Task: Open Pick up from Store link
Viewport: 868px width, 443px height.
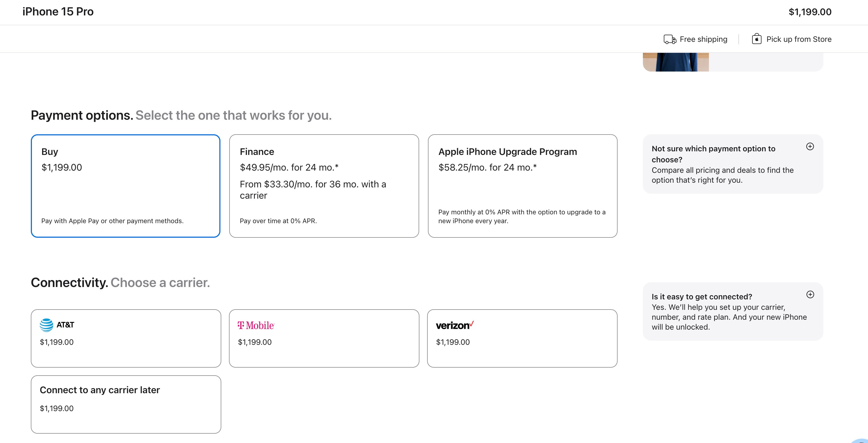Action: coord(799,39)
